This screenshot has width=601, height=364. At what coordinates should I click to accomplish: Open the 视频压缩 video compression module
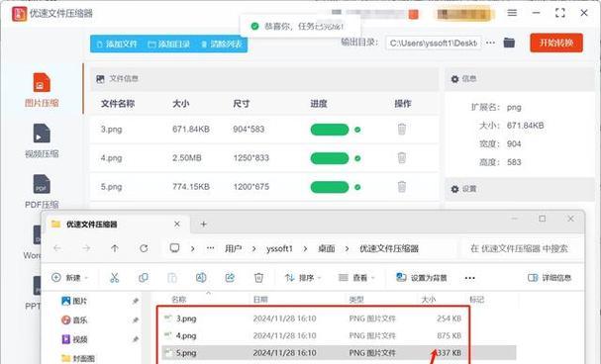(42, 140)
